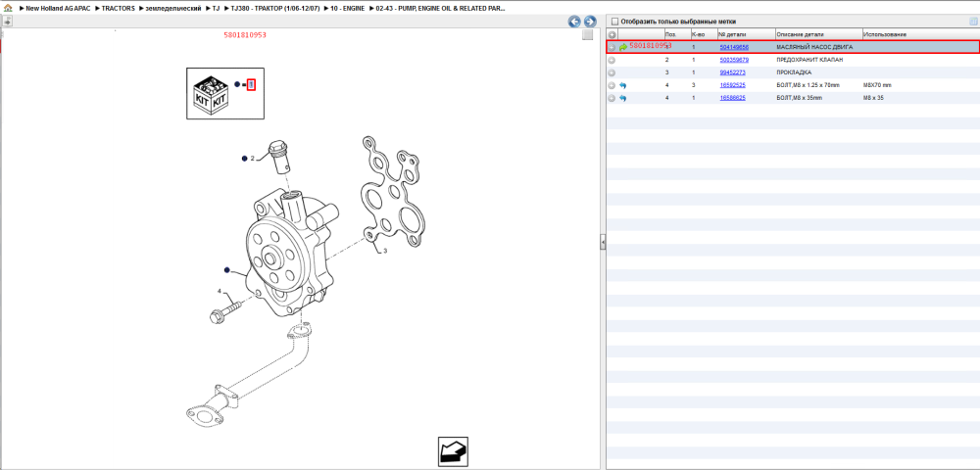The height and width of the screenshot is (470, 980).
Task: Click the blue arrow icon beside part 16586825
Action: (623, 98)
